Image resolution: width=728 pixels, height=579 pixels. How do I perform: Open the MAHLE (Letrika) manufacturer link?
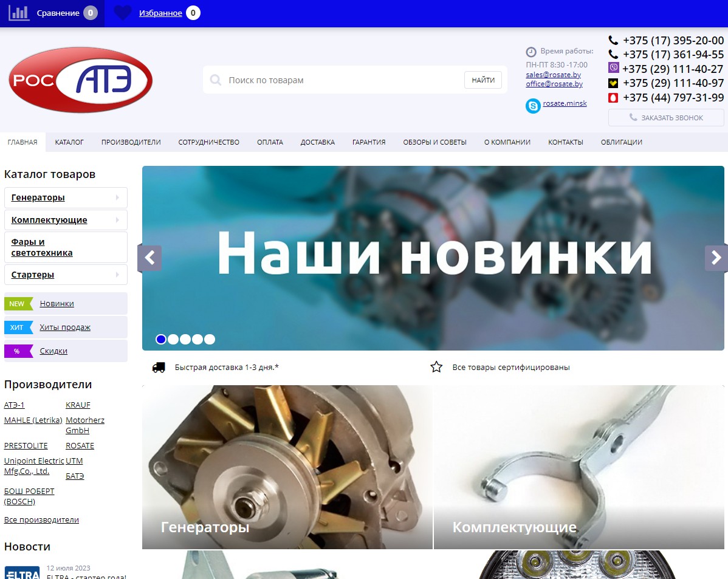click(33, 420)
